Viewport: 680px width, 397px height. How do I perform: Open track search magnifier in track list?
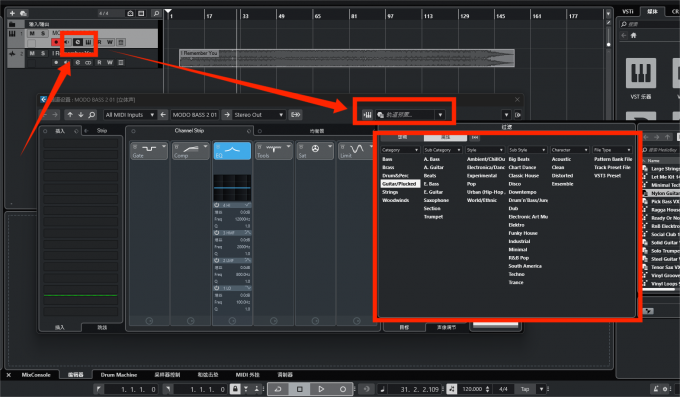point(156,13)
